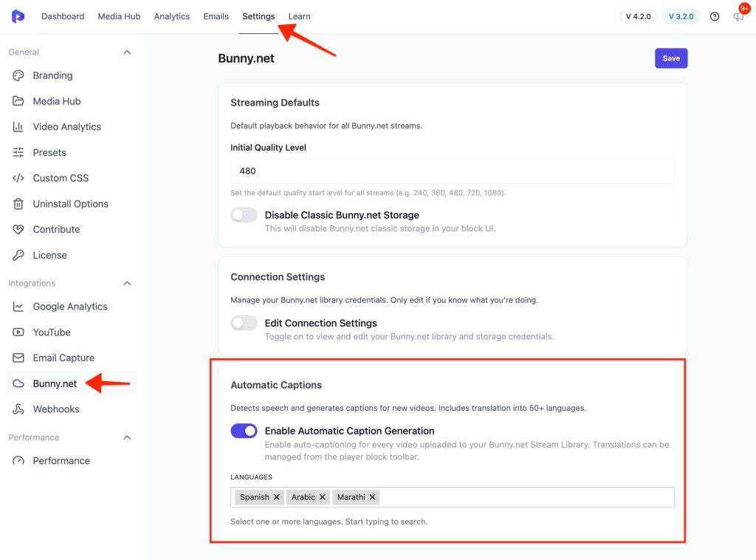
Task: Click the V 3.2.0 version badge
Action: 681,16
